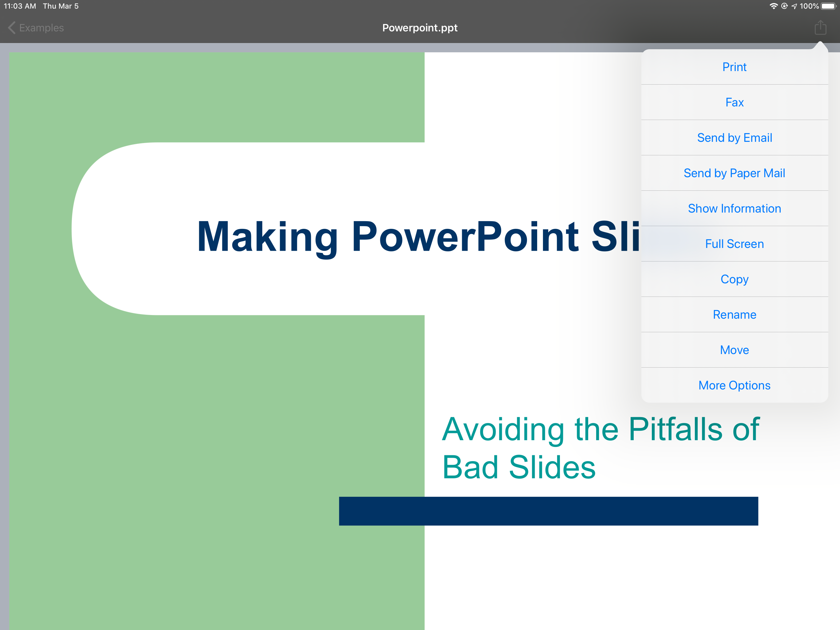Tap the location arrow status icon
Viewport: 840px width, 630px height.
coord(794,6)
